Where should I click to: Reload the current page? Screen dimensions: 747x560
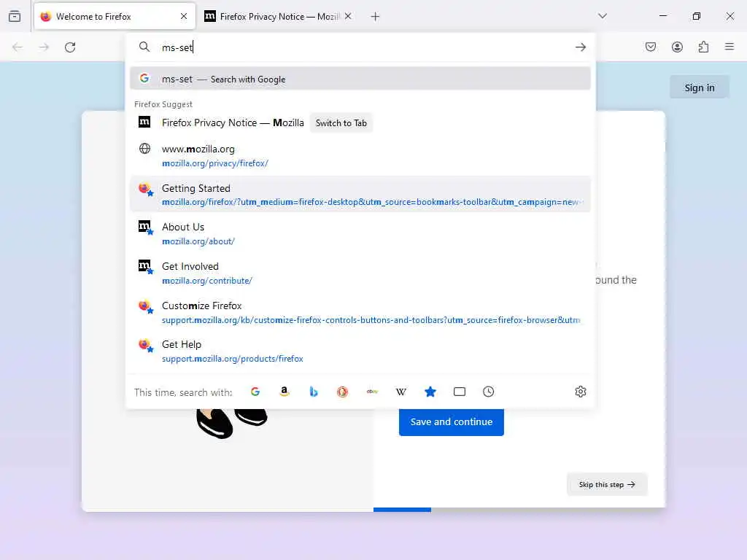point(71,47)
